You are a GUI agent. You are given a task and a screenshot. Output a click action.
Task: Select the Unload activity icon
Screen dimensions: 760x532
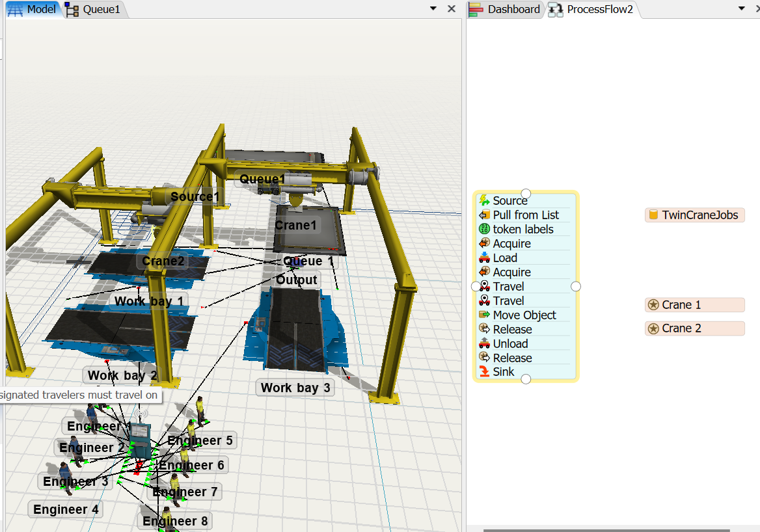click(484, 344)
